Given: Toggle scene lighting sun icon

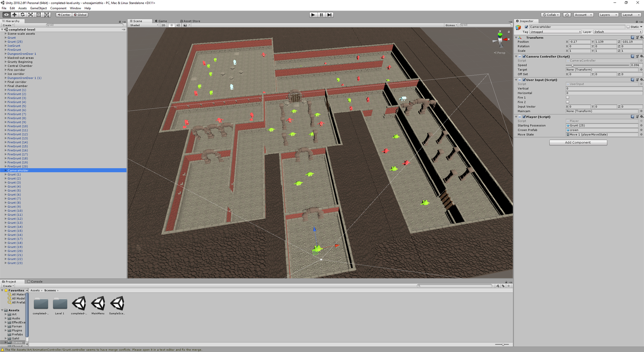Looking at the screenshot, I should pos(172,25).
